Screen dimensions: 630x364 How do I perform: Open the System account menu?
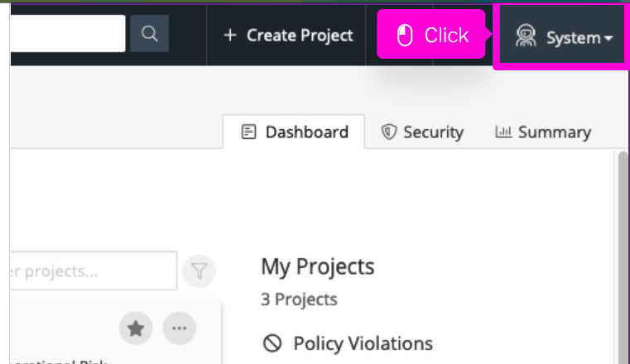coord(563,37)
